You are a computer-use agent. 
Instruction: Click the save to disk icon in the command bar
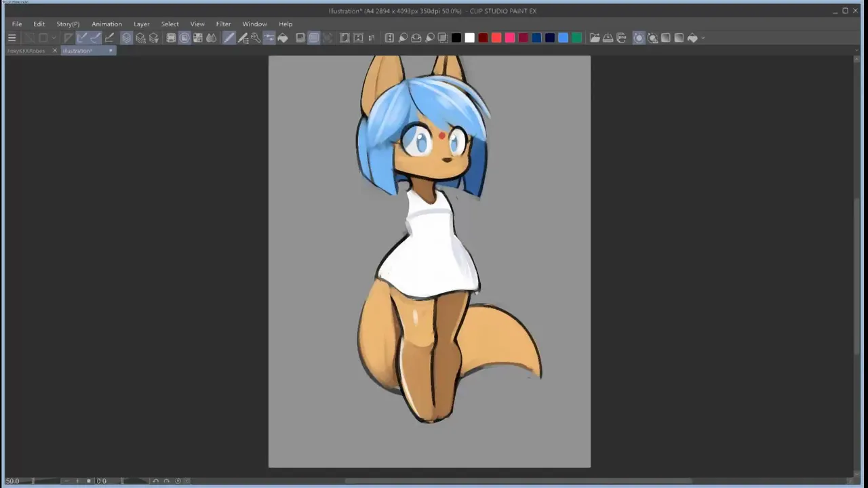(608, 38)
